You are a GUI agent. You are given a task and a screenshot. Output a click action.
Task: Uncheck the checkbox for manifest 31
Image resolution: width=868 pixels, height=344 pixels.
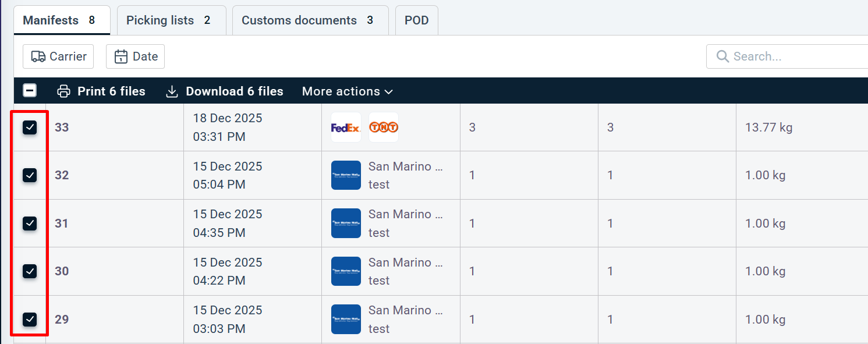30,223
